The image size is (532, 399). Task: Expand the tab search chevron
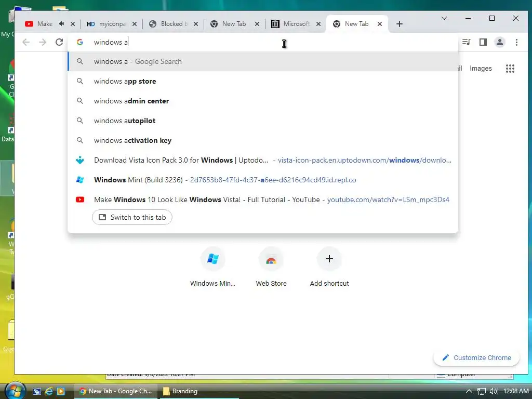(444, 18)
